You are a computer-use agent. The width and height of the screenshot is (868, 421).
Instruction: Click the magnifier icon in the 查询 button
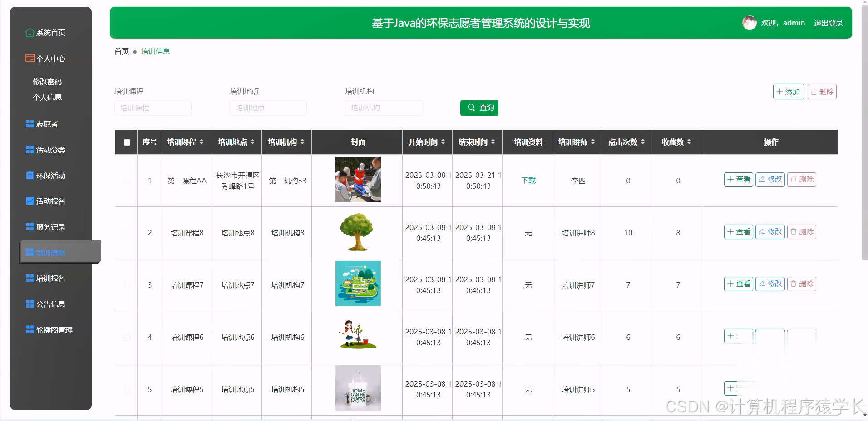pyautogui.click(x=471, y=108)
